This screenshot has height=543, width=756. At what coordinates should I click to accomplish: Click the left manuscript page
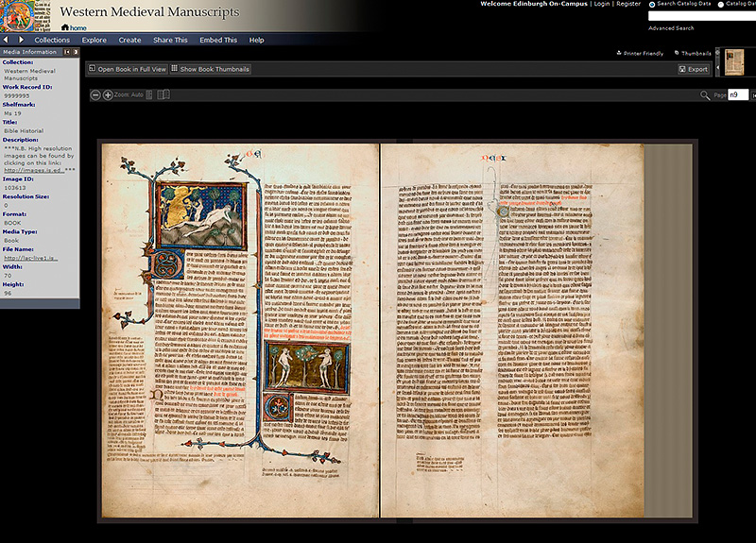coord(240,331)
